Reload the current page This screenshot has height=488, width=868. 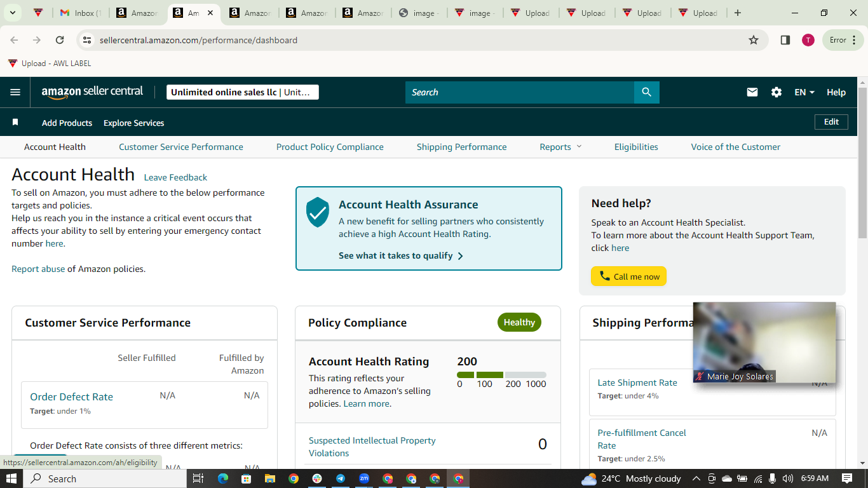(60, 40)
